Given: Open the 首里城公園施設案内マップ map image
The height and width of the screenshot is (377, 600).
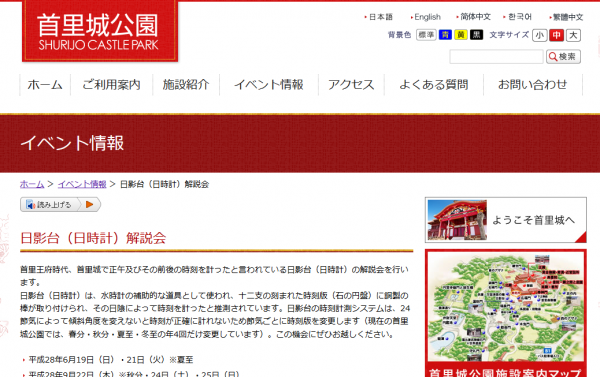Looking at the screenshot, I should (x=505, y=313).
